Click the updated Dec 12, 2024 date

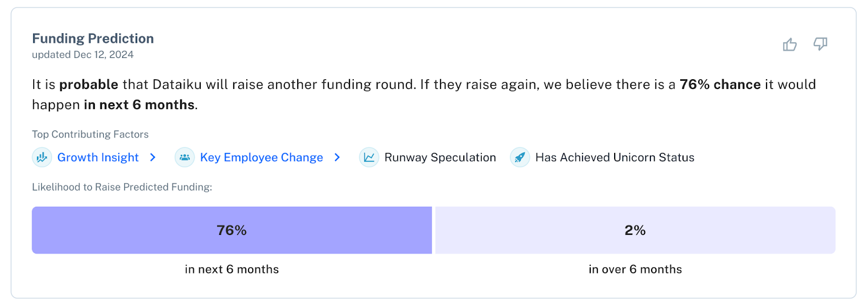pyautogui.click(x=82, y=55)
